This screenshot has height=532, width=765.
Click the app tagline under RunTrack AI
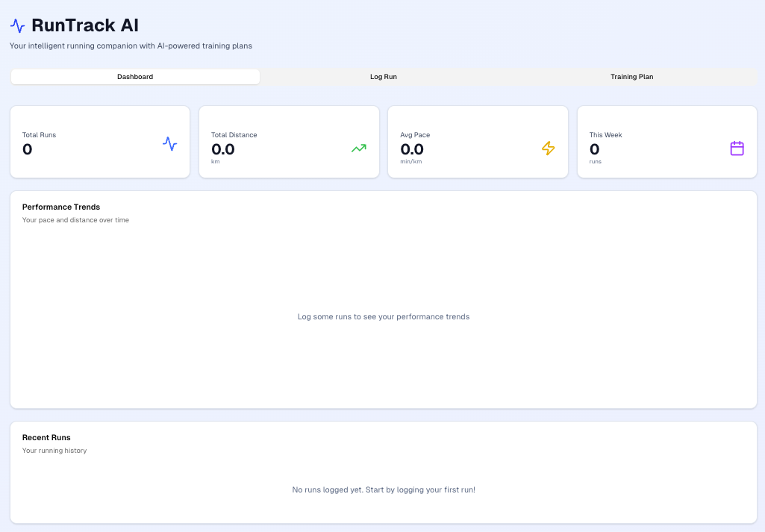coord(131,46)
